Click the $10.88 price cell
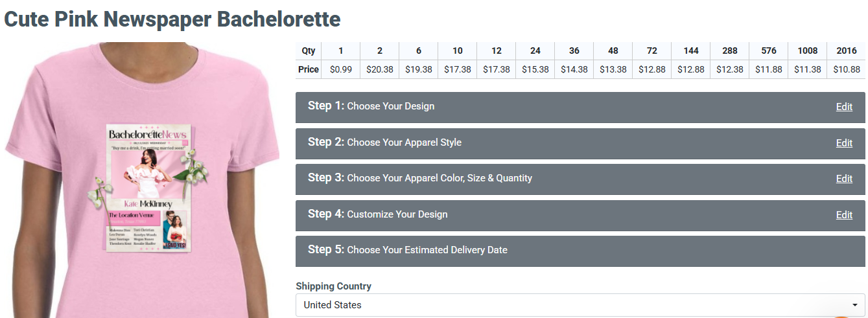868x318 pixels. pos(847,69)
